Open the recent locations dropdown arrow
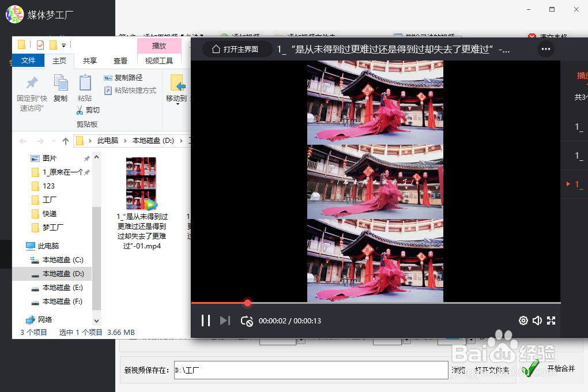 54,141
